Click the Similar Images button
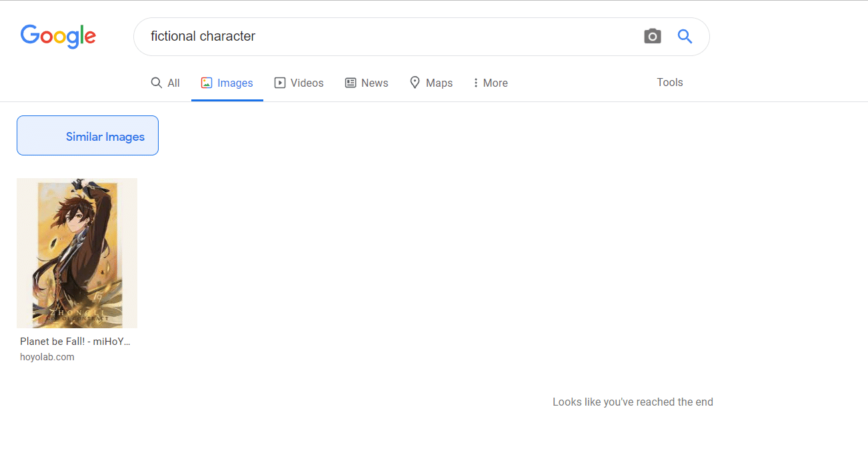The image size is (868, 453). coord(87,136)
